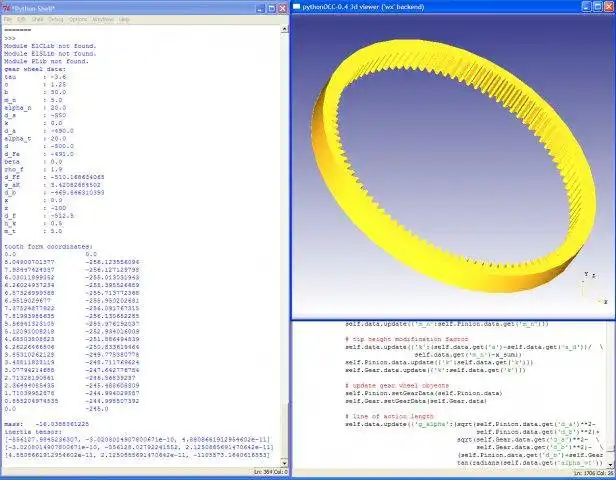This screenshot has width=616, height=480.
Task: Open the Options menu
Action: tap(78, 19)
